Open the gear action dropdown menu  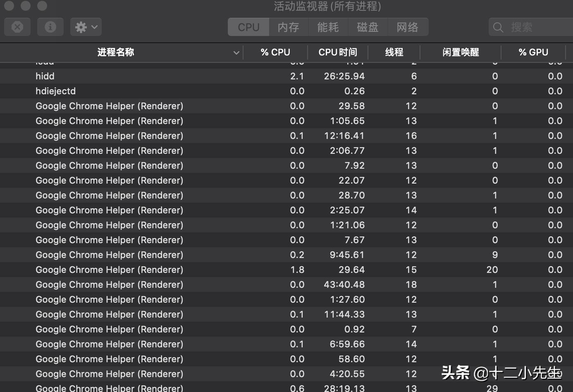tap(86, 27)
